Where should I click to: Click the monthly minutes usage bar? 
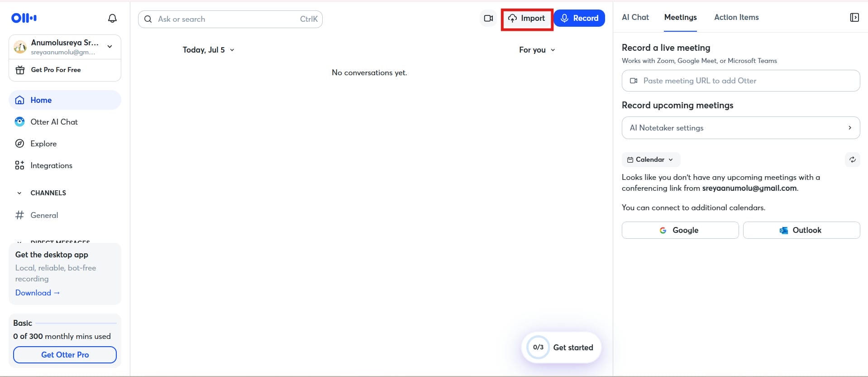[76, 324]
